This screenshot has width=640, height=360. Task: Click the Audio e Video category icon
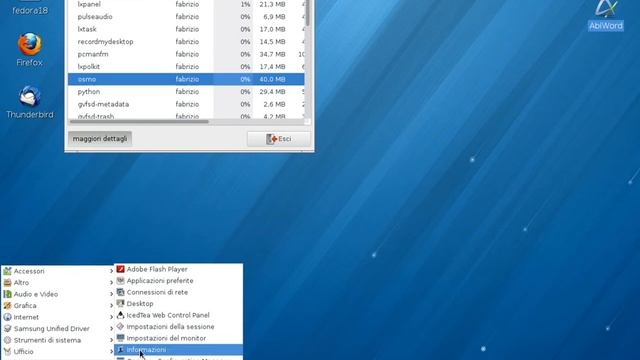click(7, 294)
